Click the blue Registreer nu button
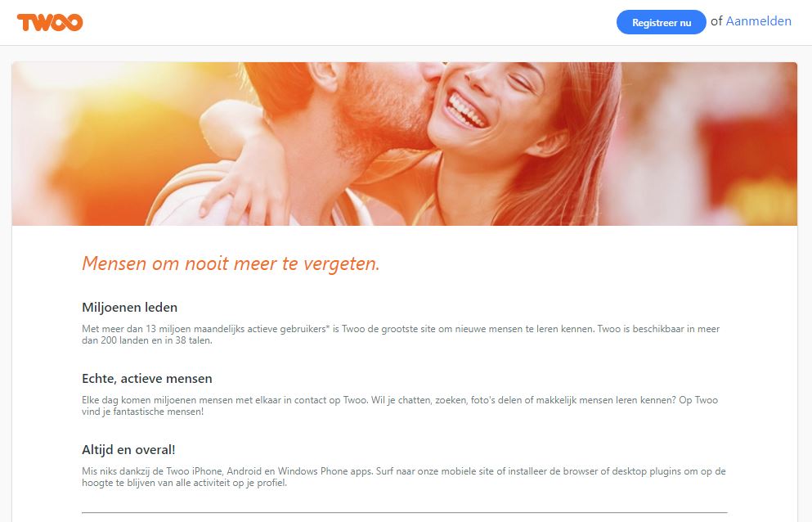812x522 pixels. pyautogui.click(x=661, y=22)
